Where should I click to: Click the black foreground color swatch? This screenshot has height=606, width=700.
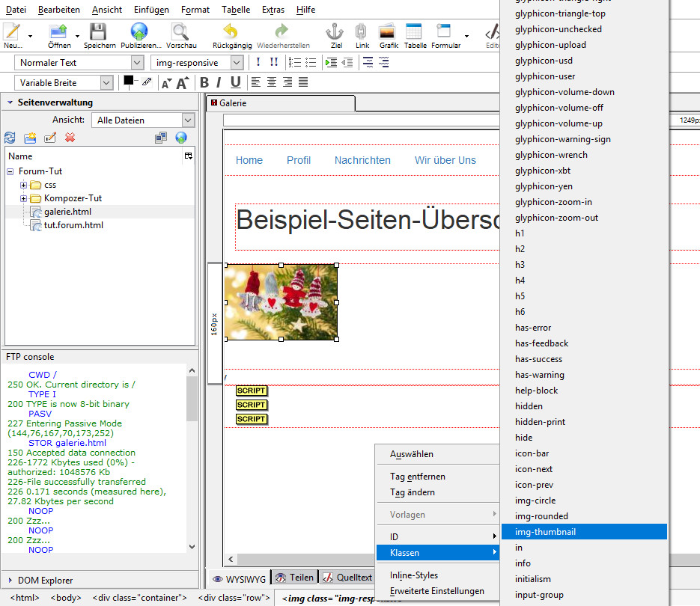[x=128, y=80]
